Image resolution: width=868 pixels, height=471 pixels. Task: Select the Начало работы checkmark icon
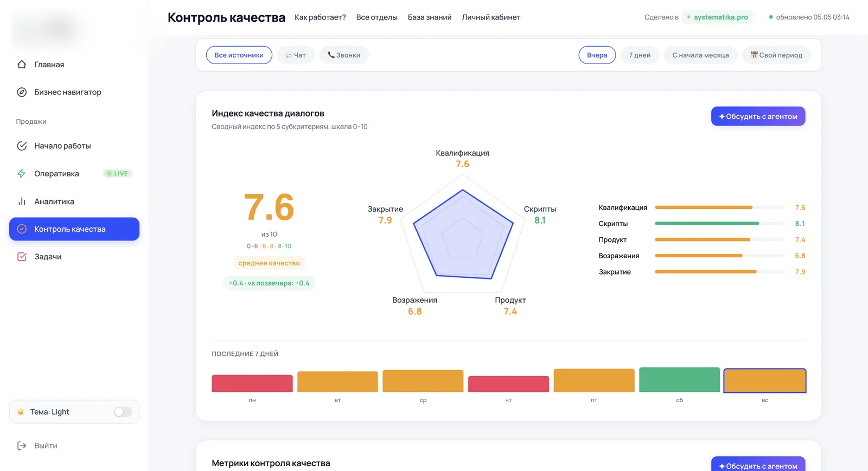click(22, 146)
